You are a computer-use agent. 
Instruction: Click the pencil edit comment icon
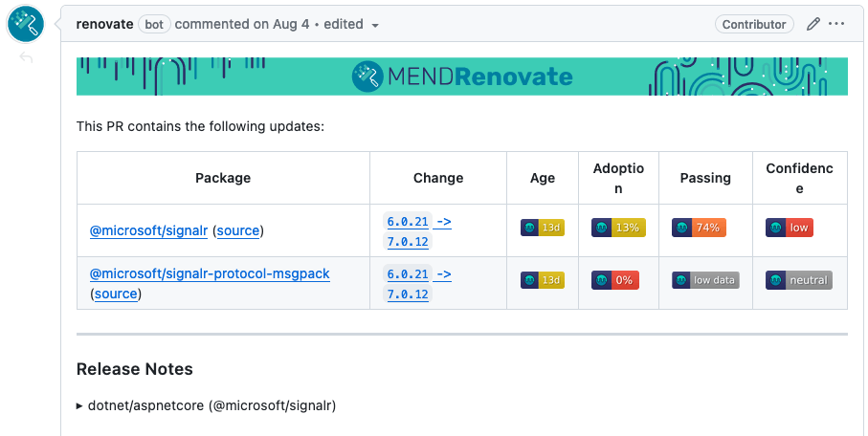click(813, 24)
